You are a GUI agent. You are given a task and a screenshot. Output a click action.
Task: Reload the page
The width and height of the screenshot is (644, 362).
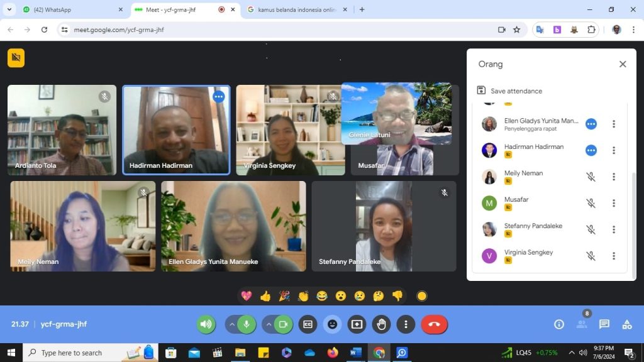(45, 30)
